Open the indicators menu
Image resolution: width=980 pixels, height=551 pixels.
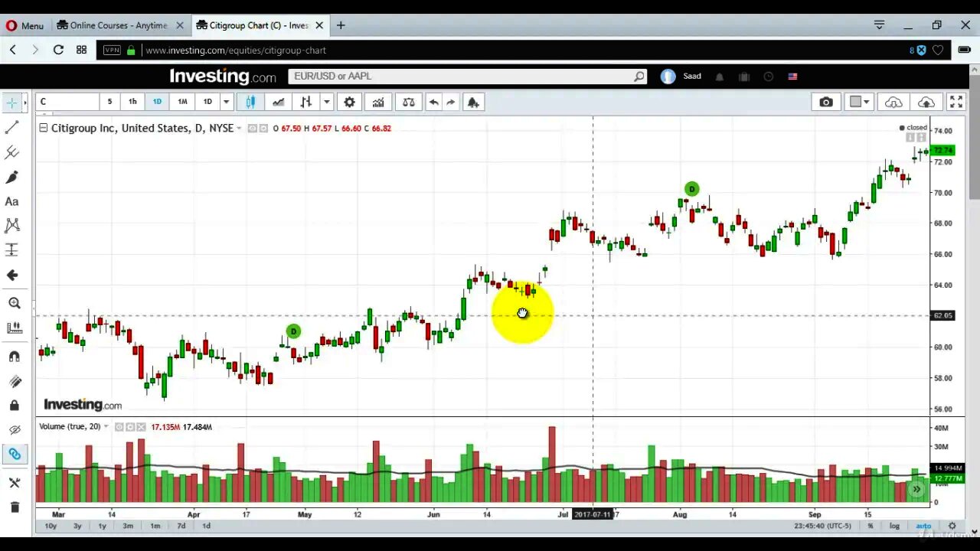[378, 102]
